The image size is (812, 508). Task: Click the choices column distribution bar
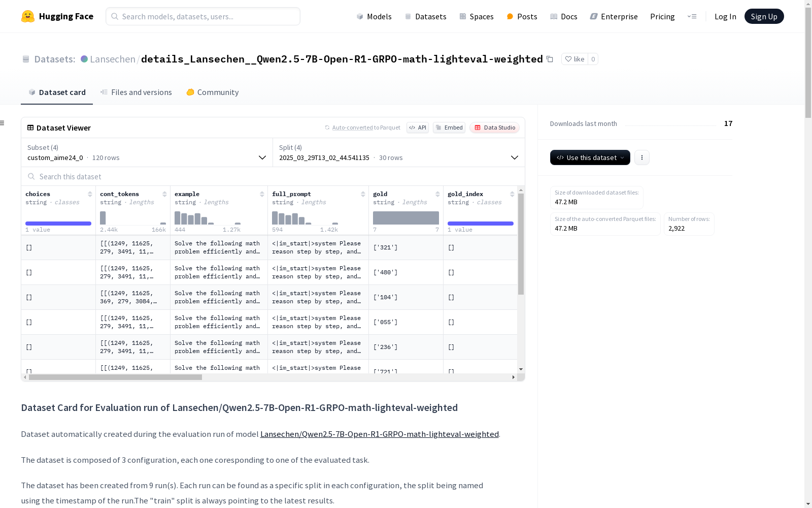click(x=58, y=224)
